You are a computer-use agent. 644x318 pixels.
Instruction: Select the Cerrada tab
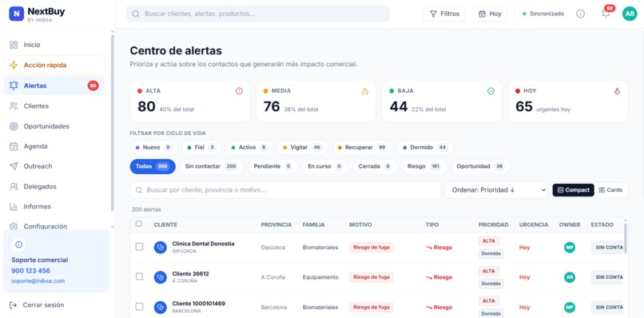click(375, 166)
